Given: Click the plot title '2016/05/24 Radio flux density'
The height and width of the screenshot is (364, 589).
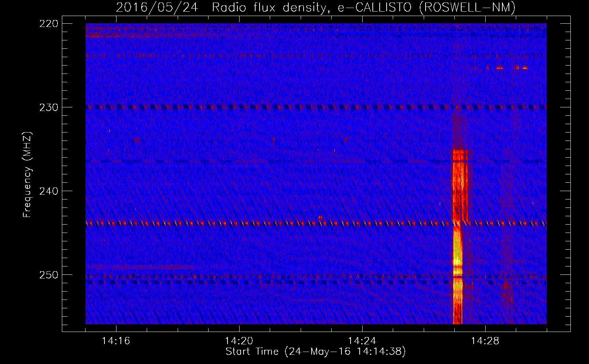Looking at the screenshot, I should coord(316,7).
